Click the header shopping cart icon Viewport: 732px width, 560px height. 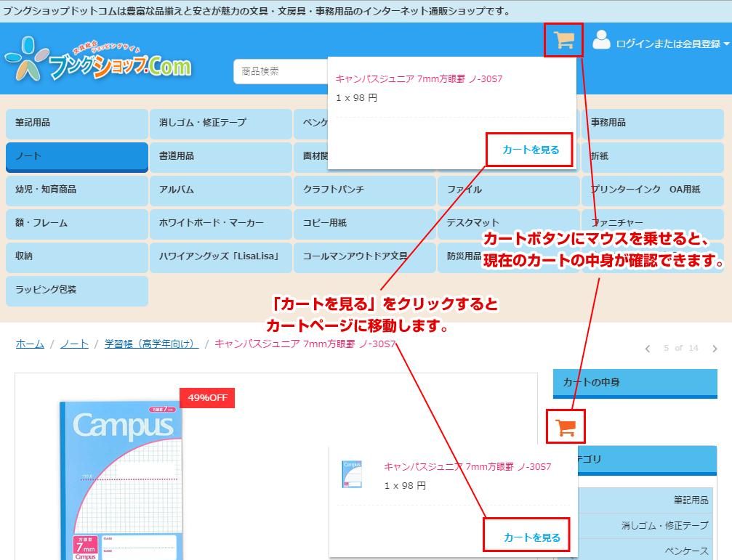click(564, 41)
